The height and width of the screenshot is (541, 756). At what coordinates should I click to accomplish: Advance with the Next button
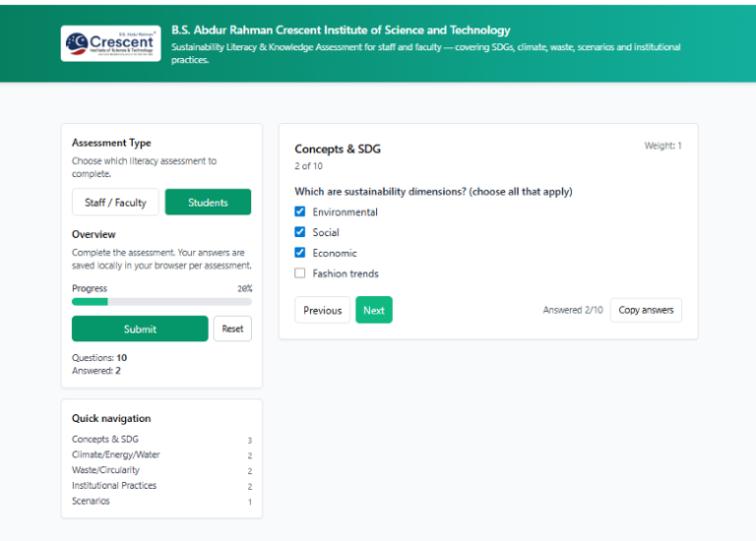(x=373, y=310)
